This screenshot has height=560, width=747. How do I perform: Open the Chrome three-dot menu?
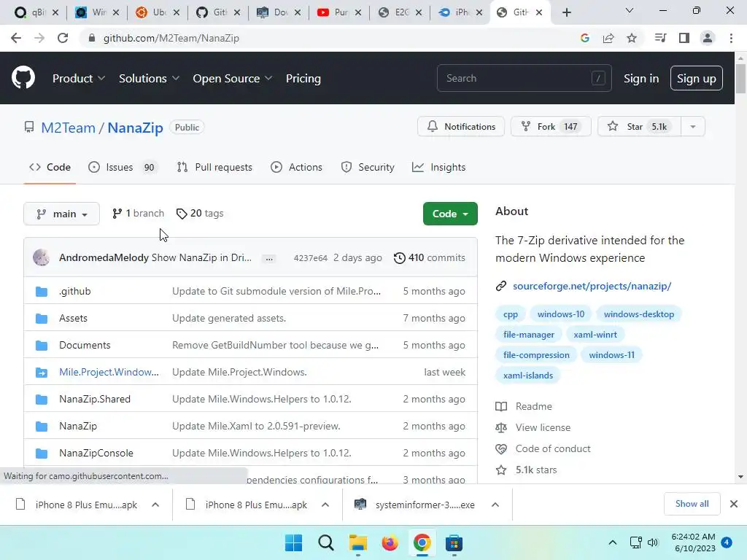point(731,38)
